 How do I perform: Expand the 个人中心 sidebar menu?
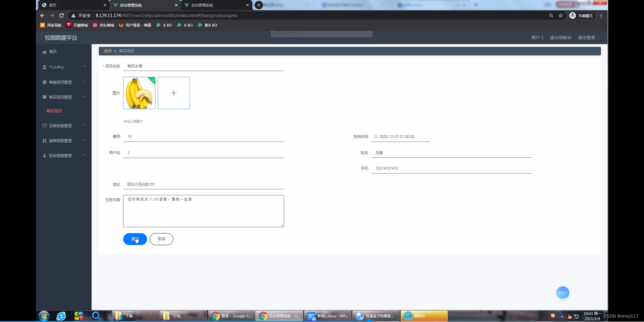tap(64, 67)
